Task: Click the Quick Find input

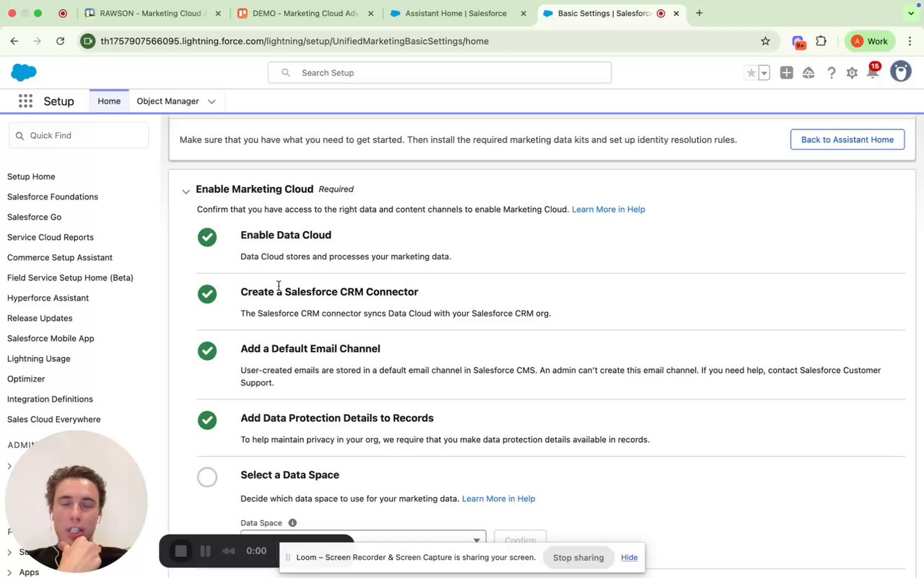Action: coord(79,136)
